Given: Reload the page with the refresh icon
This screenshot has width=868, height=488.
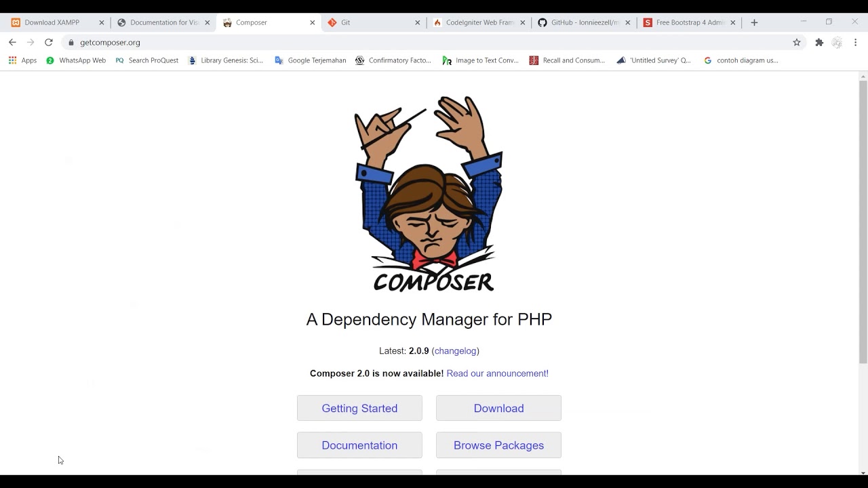Looking at the screenshot, I should [x=49, y=42].
